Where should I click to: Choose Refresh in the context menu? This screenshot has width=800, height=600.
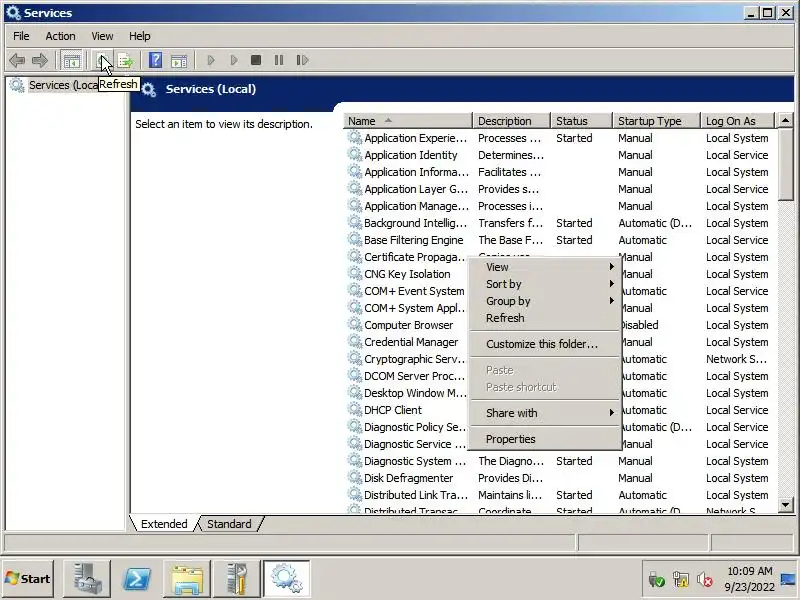[544, 318]
